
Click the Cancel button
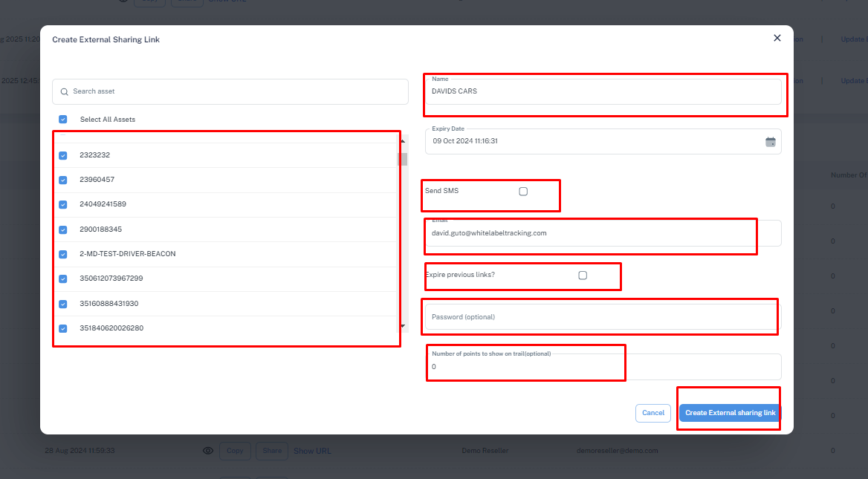(653, 413)
